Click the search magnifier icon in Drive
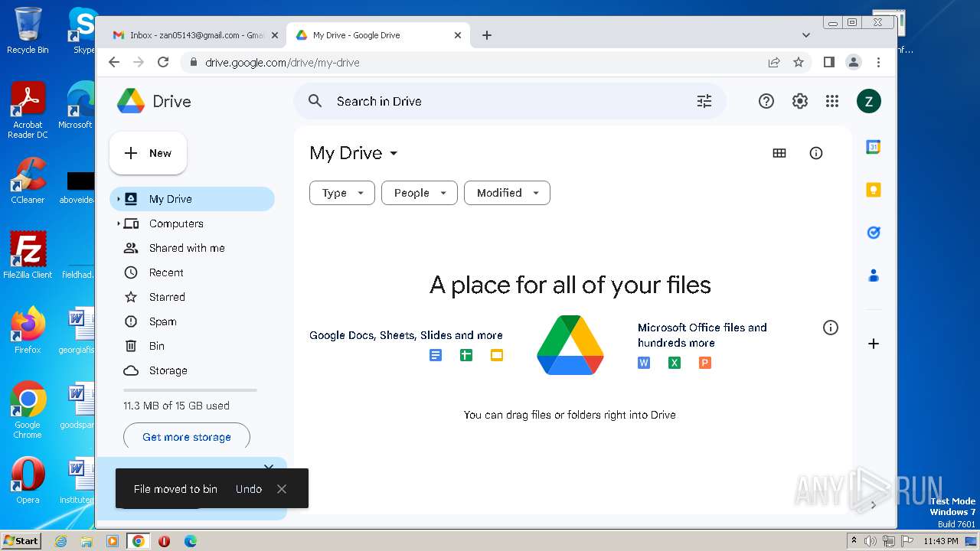 (315, 101)
